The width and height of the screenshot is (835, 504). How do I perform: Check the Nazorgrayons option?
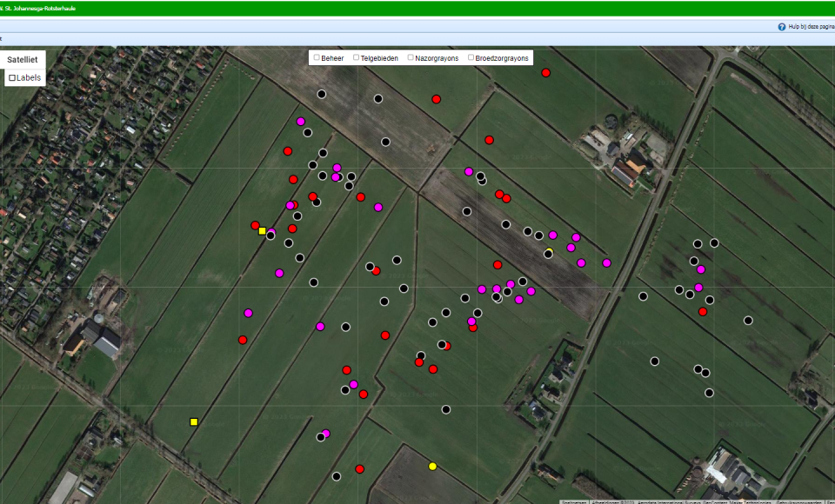pos(411,57)
